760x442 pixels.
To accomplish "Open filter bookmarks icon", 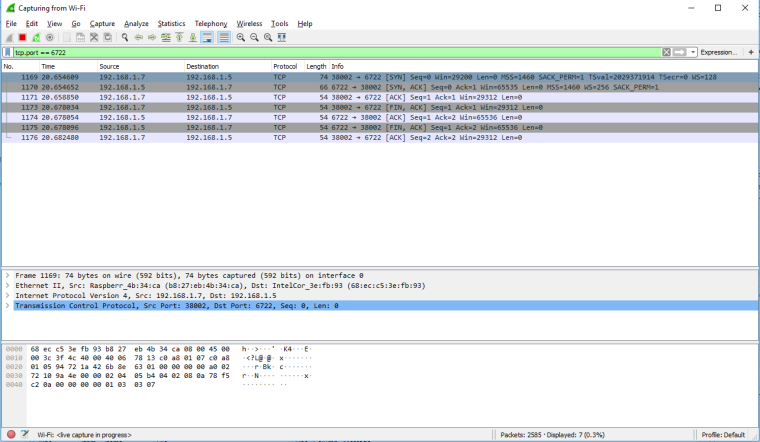I will pyautogui.click(x=8, y=52).
